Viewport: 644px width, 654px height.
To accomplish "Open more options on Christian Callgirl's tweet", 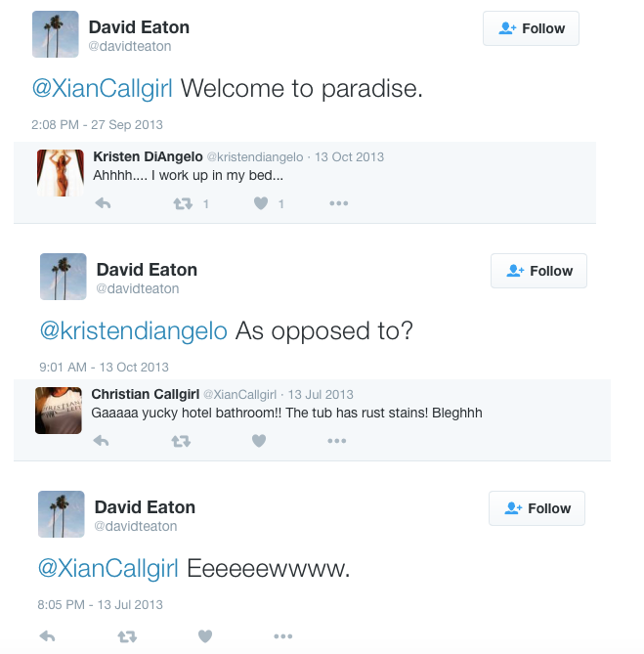I will [337, 441].
